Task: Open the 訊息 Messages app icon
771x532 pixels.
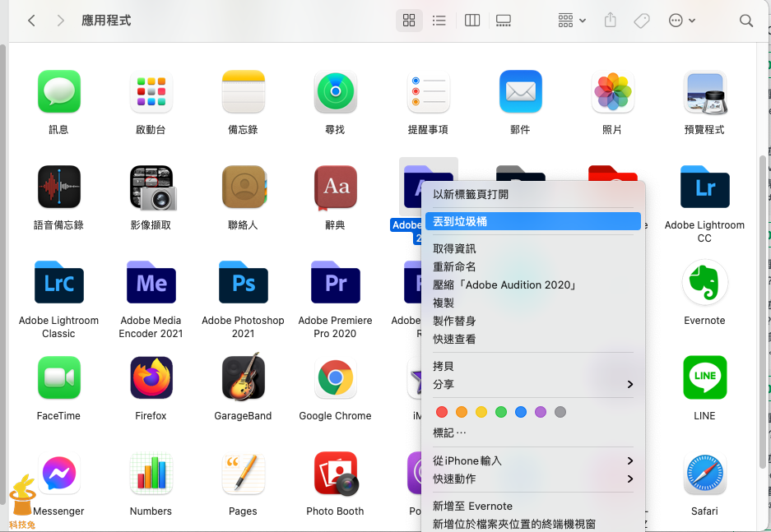Action: (59, 91)
